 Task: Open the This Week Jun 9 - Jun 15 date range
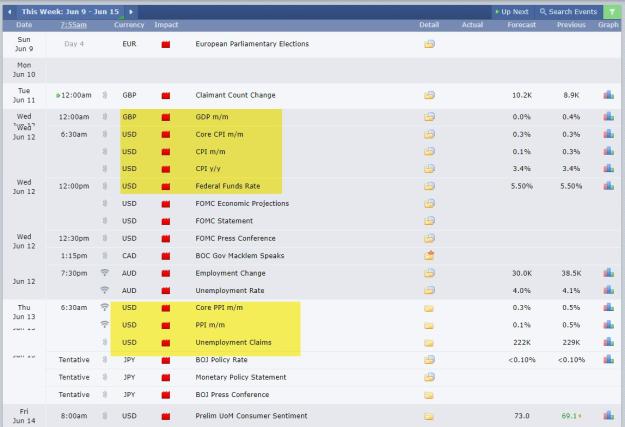coord(70,12)
